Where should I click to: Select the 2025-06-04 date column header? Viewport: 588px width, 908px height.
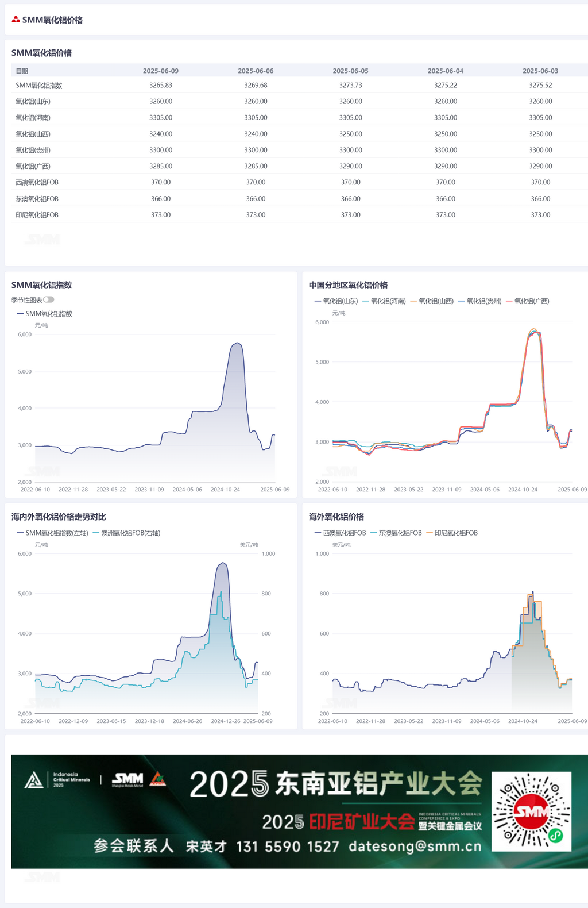pyautogui.click(x=446, y=71)
